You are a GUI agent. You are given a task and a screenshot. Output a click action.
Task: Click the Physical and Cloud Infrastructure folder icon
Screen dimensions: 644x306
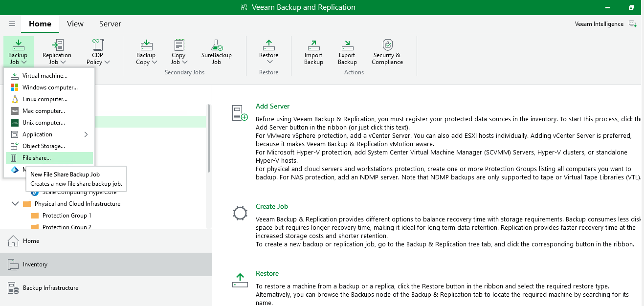[26, 204]
